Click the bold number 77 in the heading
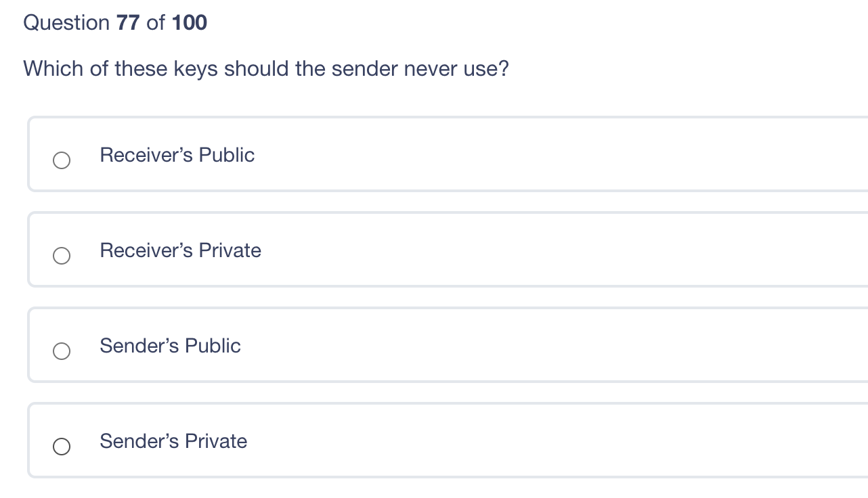Screen dimensions: 868x498 tap(125, 22)
